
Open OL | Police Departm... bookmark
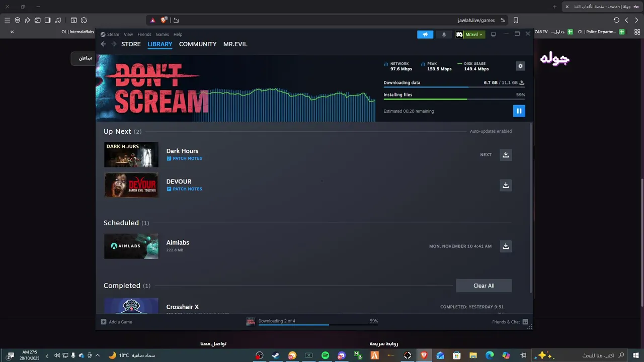pyautogui.click(x=601, y=32)
